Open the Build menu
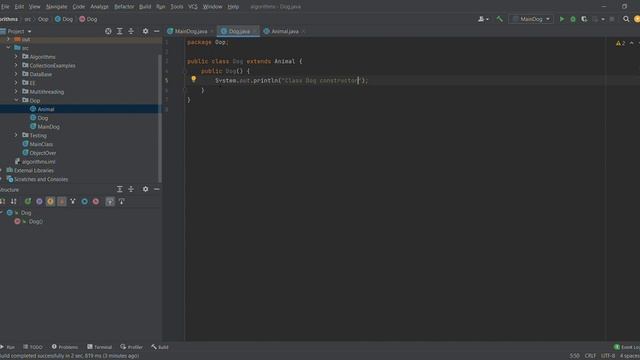 (145, 7)
